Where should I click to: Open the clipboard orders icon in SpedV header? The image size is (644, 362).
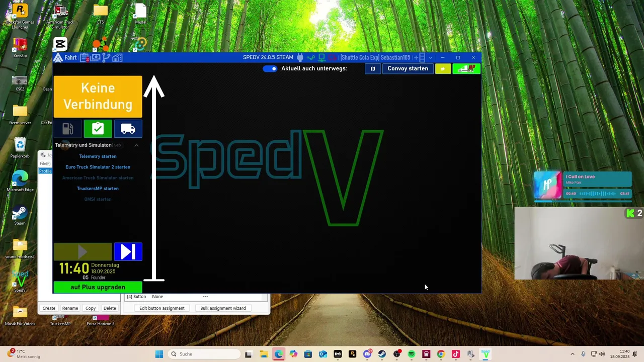click(84, 58)
